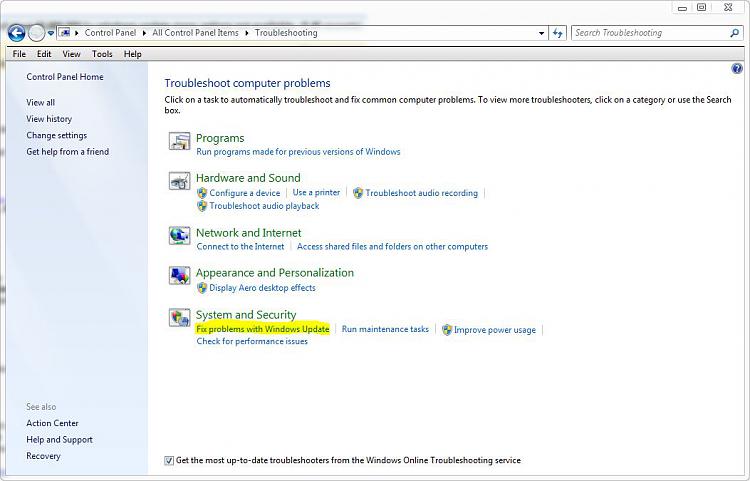Click View all in the sidebar
Image resolution: width=750 pixels, height=481 pixels.
[x=41, y=102]
